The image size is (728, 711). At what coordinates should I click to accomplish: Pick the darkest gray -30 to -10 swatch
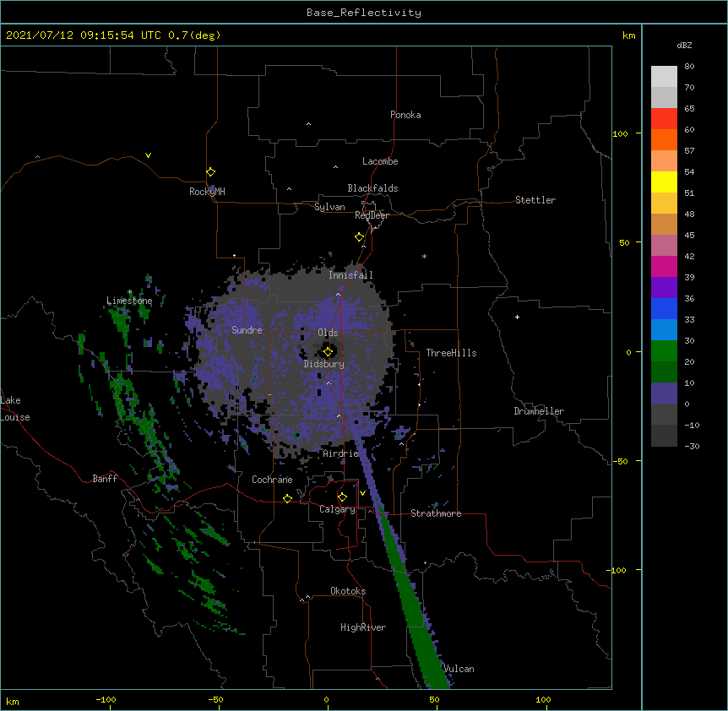click(x=664, y=436)
